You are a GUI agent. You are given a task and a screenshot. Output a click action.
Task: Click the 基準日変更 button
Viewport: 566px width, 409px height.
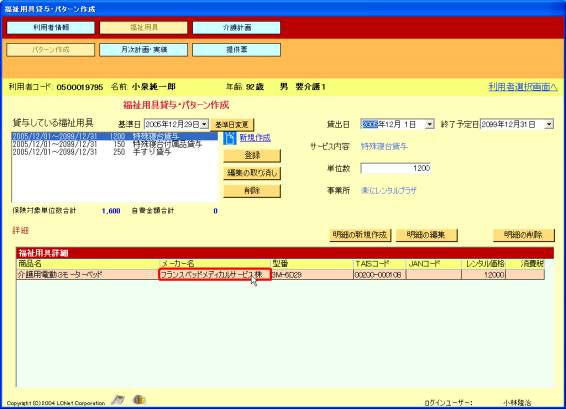232,125
